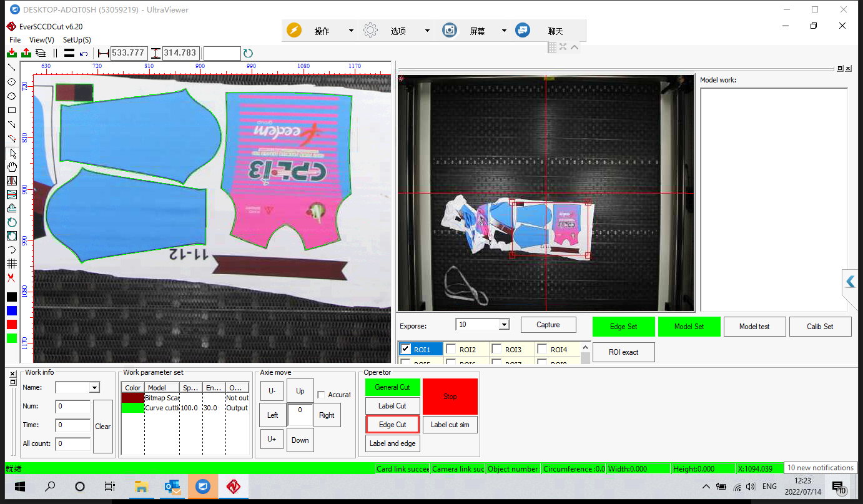Click the horizontal mirror flip tool

tap(11, 180)
